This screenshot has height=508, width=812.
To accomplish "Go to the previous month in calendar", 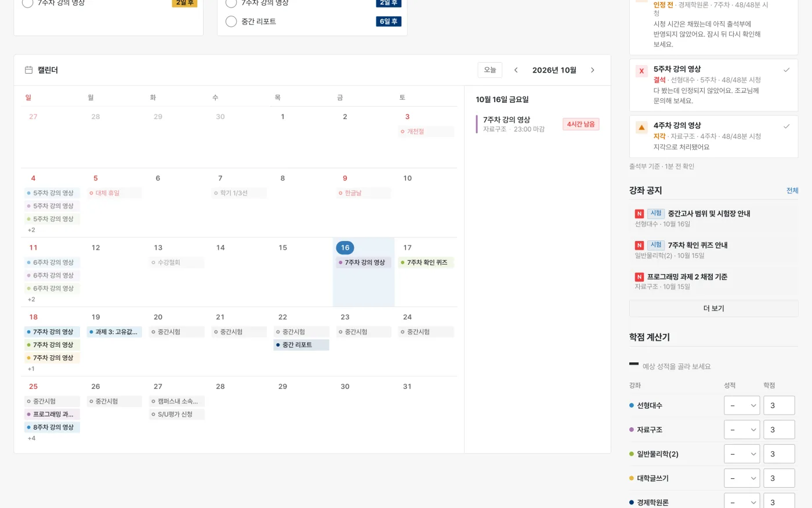I will pyautogui.click(x=516, y=70).
